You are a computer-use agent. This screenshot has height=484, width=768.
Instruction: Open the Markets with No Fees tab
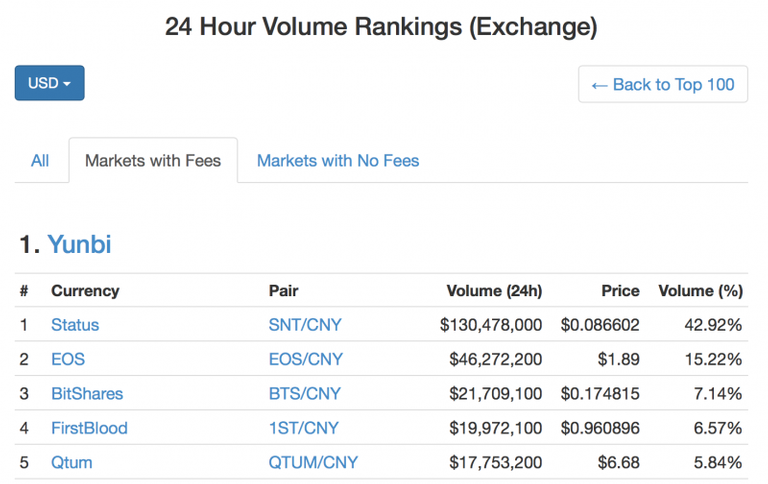[x=338, y=160]
